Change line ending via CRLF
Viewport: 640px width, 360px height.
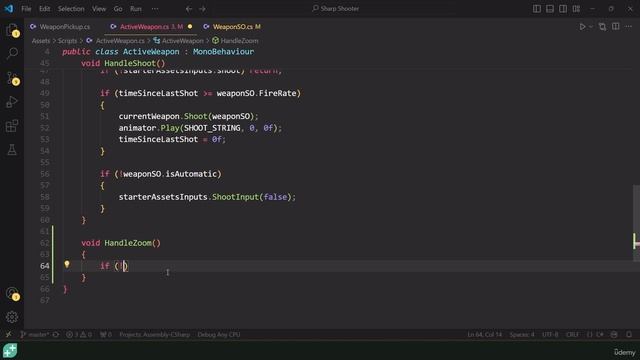tap(572, 334)
